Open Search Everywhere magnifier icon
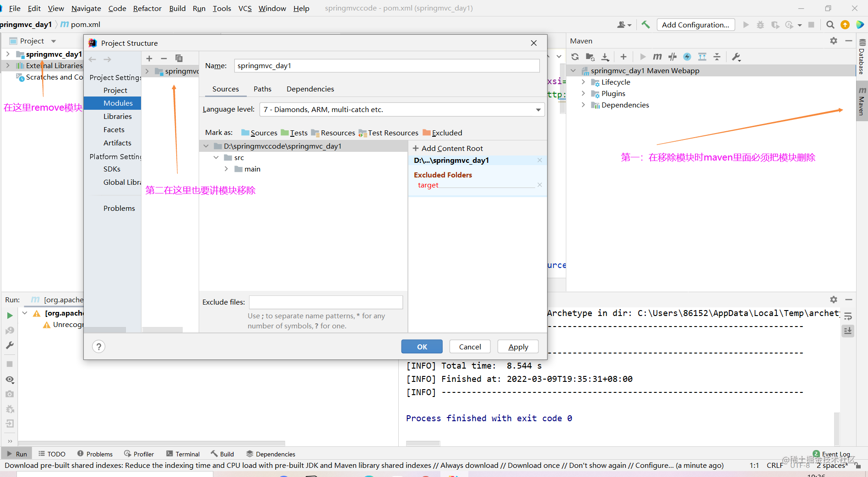The image size is (868, 477). click(x=830, y=25)
